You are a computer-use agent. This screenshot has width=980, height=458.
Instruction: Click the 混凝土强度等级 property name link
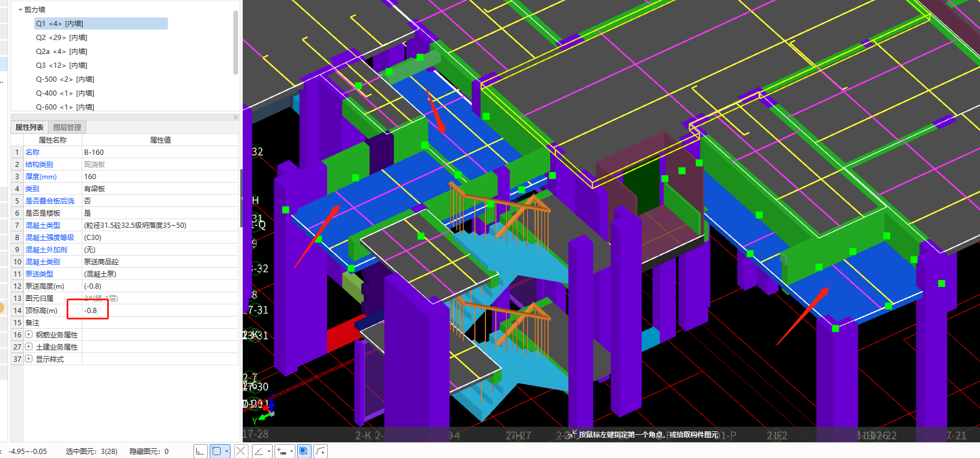tap(50, 238)
